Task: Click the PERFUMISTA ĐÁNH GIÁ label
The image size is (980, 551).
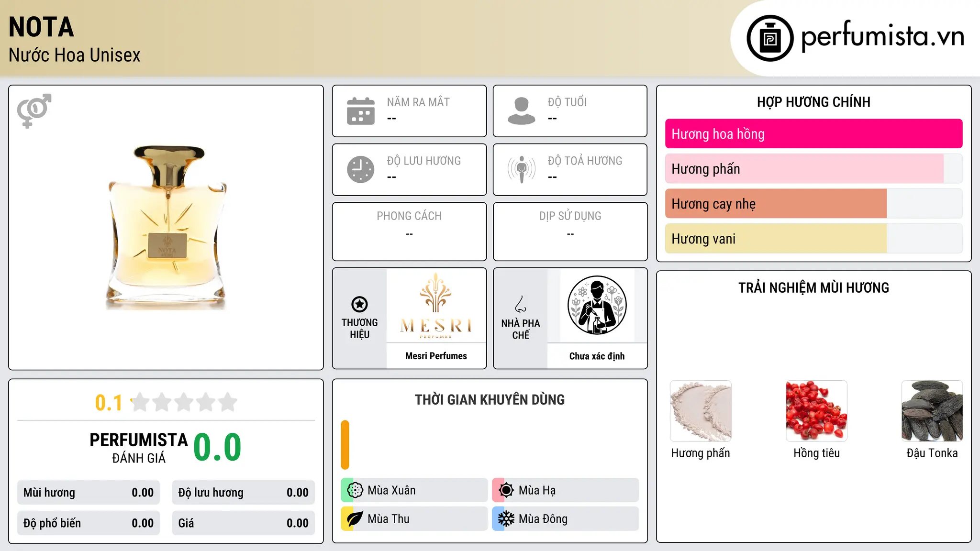Action: tap(139, 448)
